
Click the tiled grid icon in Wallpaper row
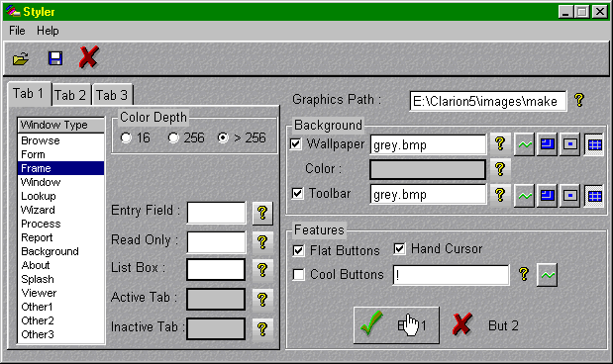point(594,144)
